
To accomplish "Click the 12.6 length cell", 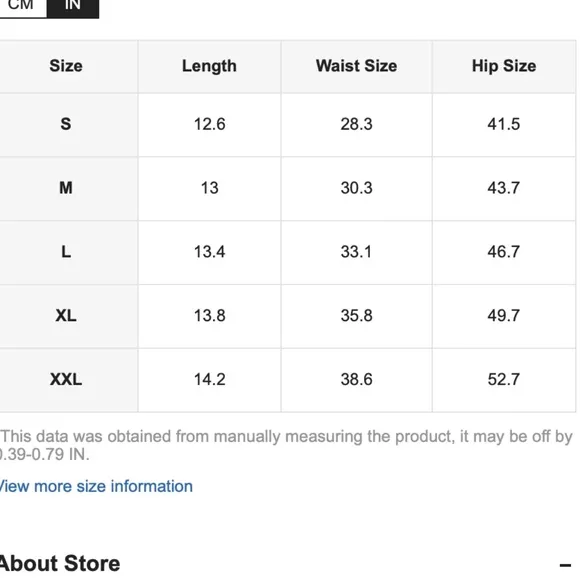I will tap(209, 124).
